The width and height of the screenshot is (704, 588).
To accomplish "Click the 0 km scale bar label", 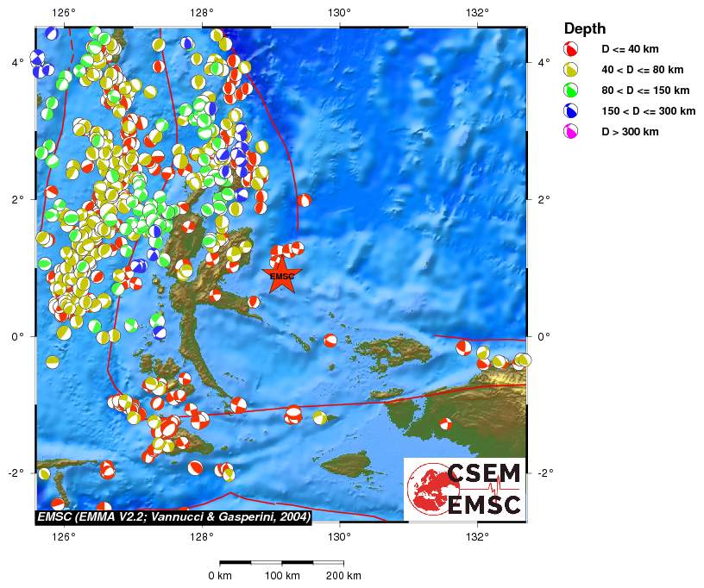I will coord(220,575).
